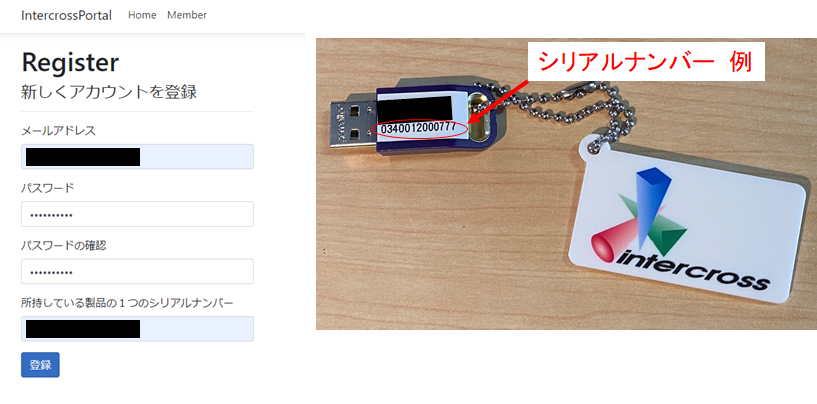
Task: Click the メールアドレス input field
Action: (x=138, y=157)
